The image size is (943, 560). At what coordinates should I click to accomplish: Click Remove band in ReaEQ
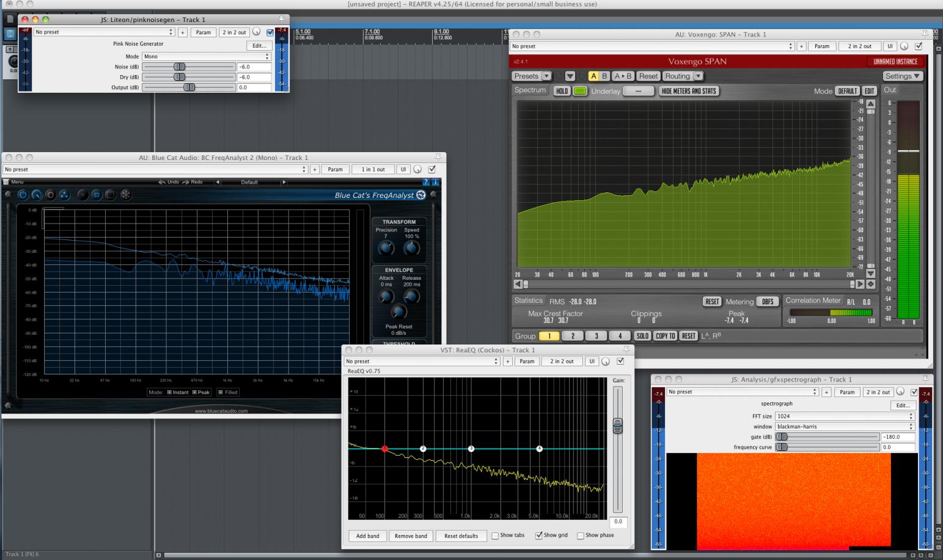coord(411,536)
